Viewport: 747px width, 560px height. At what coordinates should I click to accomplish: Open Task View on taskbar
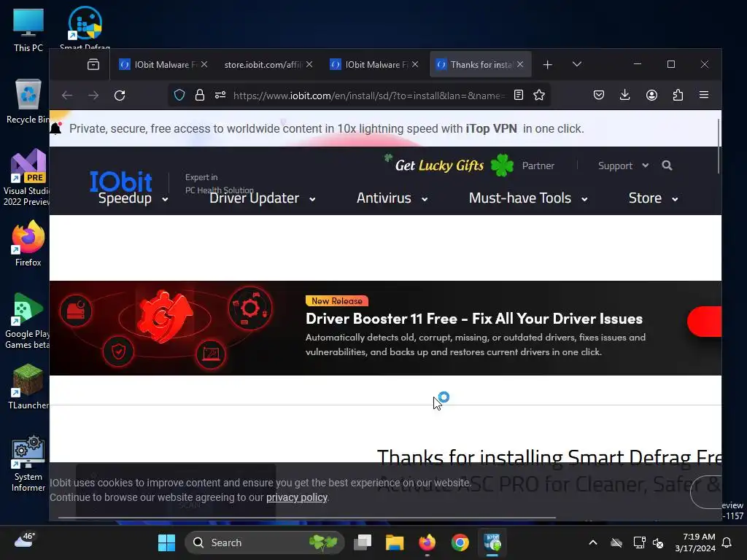363,542
